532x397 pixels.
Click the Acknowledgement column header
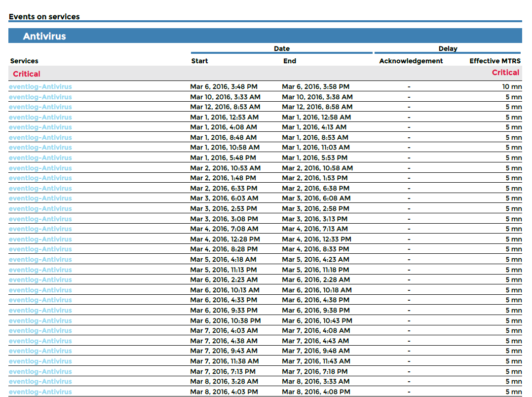coord(411,61)
